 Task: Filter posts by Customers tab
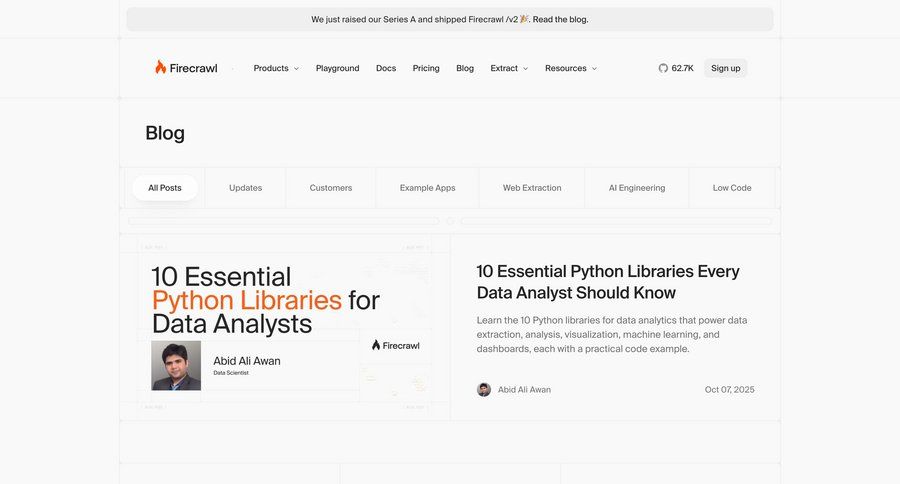(331, 188)
